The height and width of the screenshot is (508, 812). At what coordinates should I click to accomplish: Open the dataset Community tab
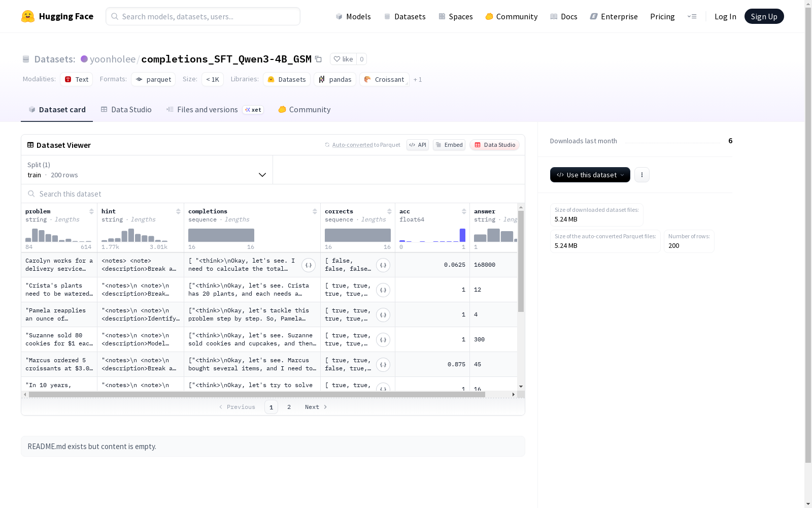(304, 110)
